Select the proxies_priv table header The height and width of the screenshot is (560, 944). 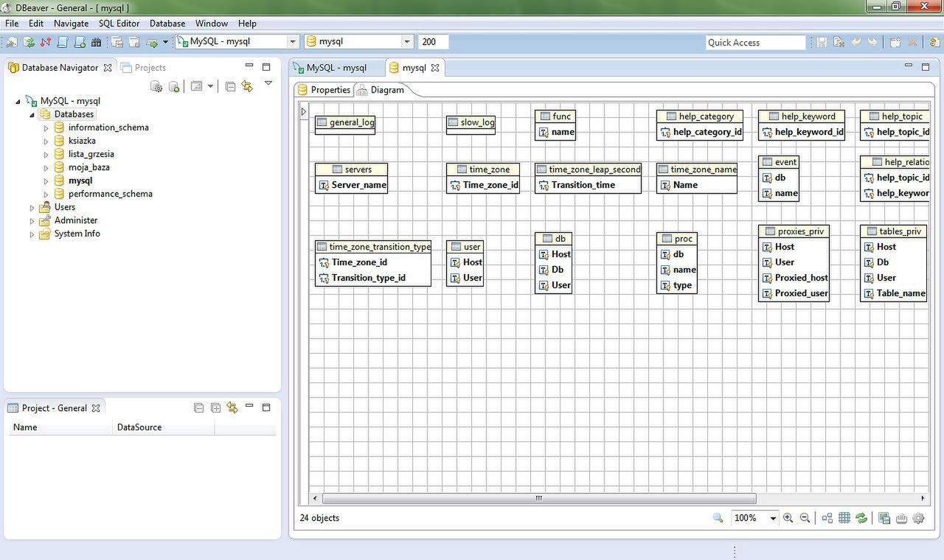(x=794, y=231)
